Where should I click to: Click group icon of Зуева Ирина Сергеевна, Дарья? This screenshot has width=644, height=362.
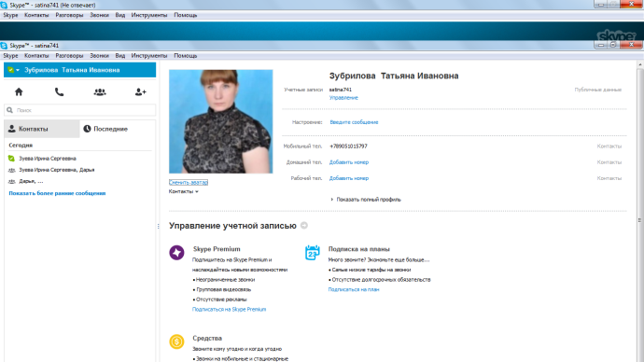click(11, 170)
